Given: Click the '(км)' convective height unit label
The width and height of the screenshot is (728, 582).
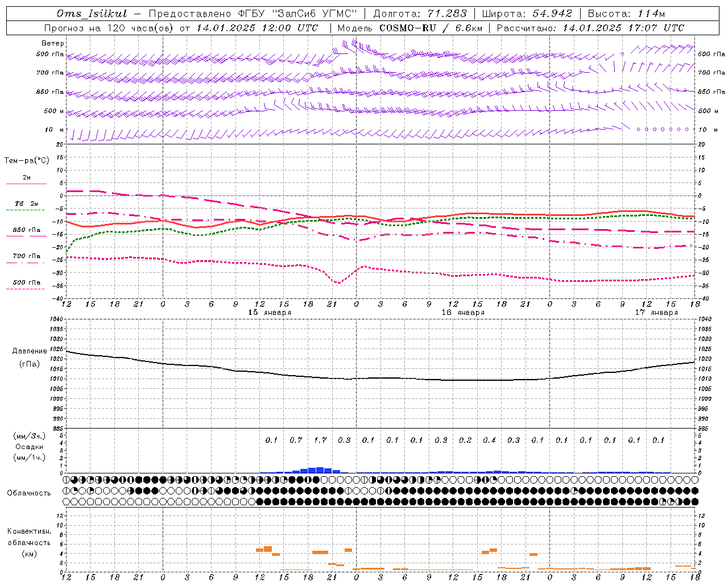Looking at the screenshot, I should (30, 554).
